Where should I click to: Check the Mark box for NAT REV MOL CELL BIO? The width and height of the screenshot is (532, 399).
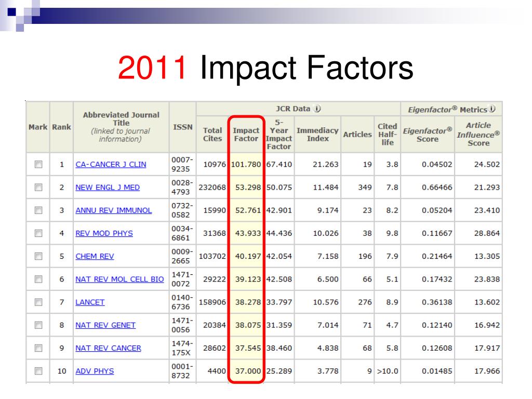click(x=38, y=279)
